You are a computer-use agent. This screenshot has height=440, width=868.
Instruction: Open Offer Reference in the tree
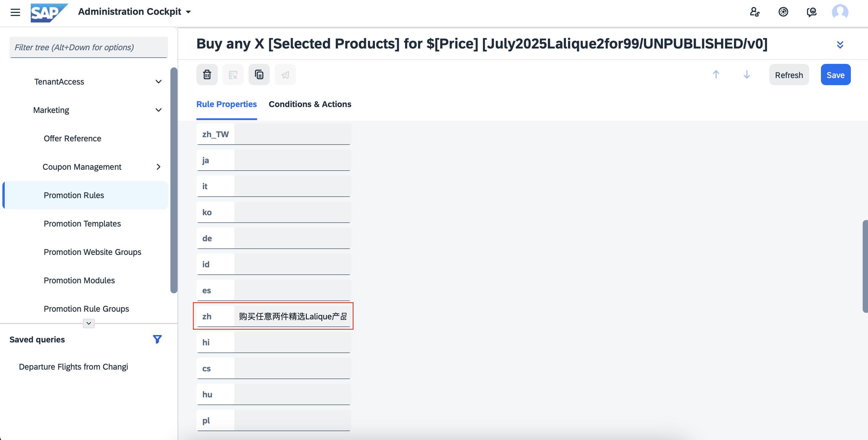point(72,138)
